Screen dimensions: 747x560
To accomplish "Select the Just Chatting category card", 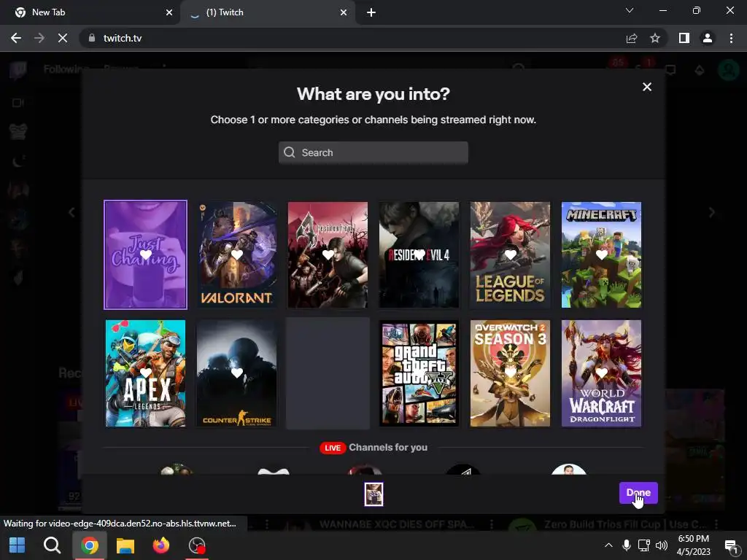I will click(145, 254).
